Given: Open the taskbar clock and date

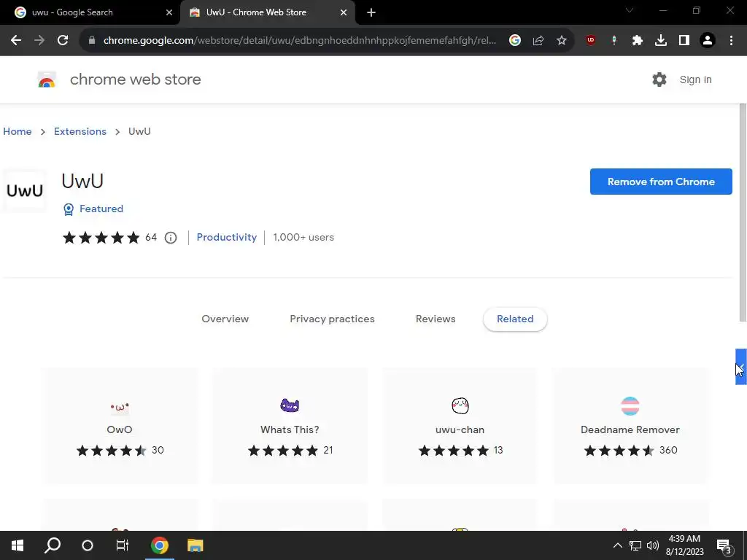Looking at the screenshot, I should pyautogui.click(x=684, y=545).
